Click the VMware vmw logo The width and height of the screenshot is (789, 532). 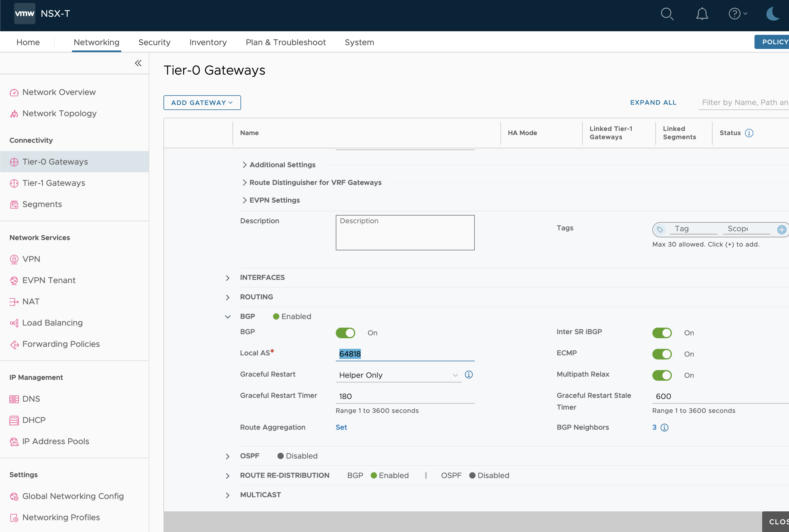point(25,14)
